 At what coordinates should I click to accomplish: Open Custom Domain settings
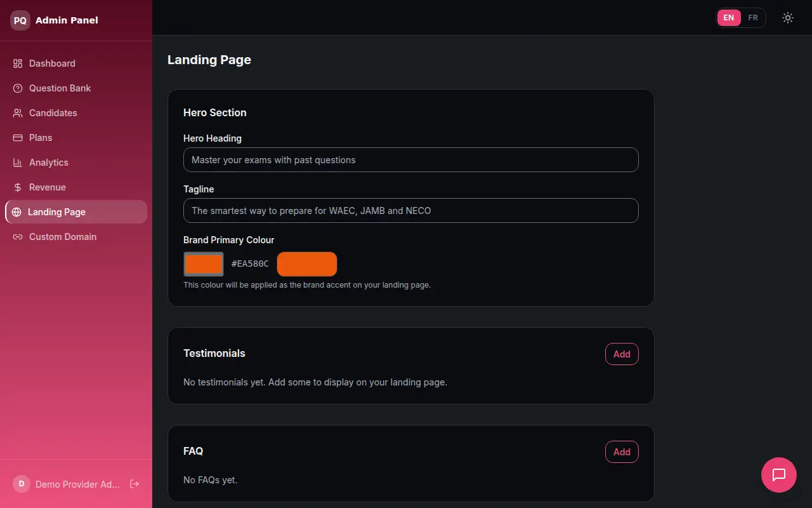click(x=76, y=237)
